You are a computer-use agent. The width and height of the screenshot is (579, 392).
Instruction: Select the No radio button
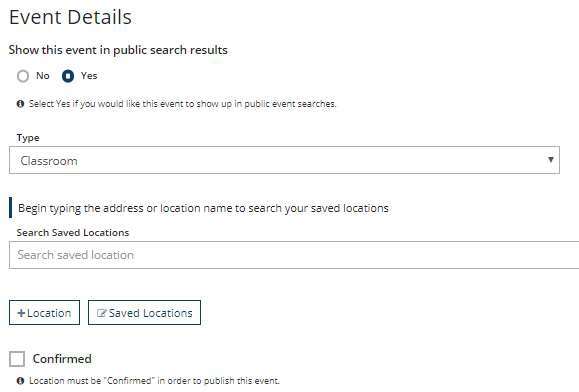pyautogui.click(x=23, y=76)
